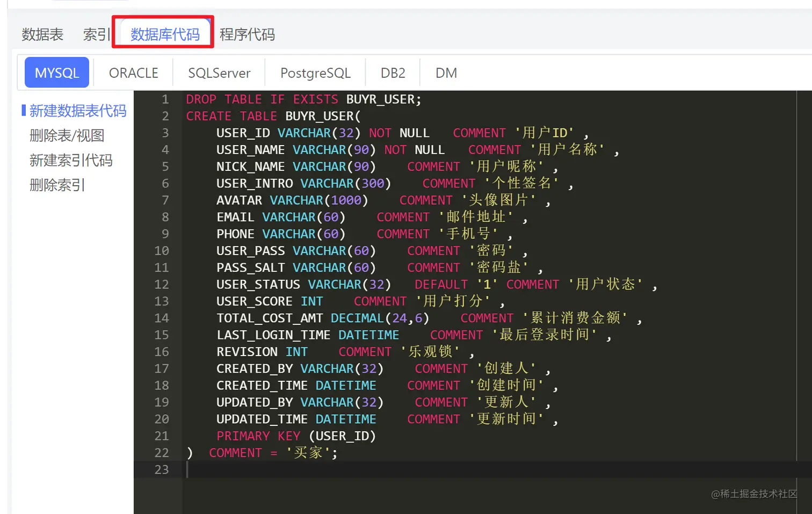Viewport: 812px width, 514px height.
Task: Click the NICK_NAME column definition line
Action: (x=387, y=166)
